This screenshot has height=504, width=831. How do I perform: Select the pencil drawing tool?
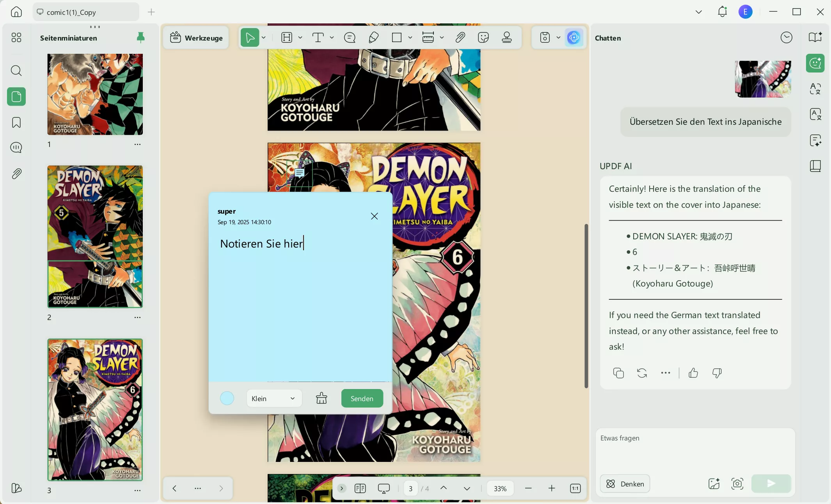coord(373,37)
